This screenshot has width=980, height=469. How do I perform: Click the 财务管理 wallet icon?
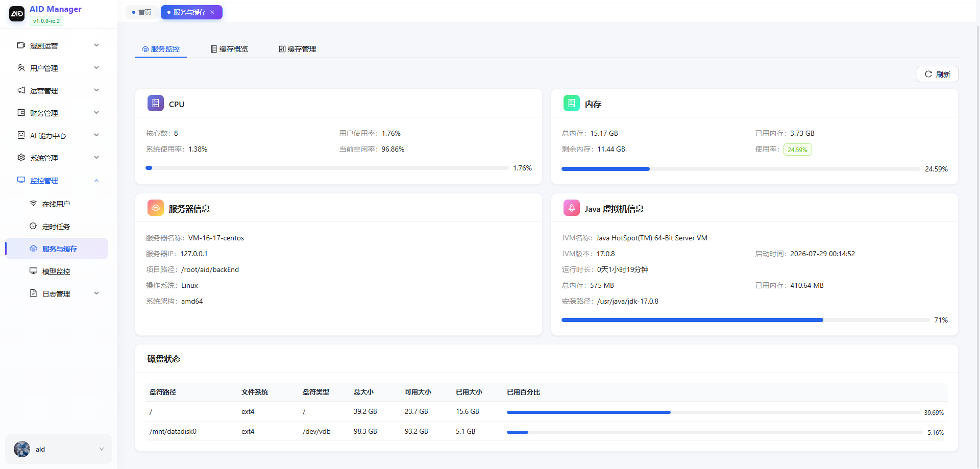pyautogui.click(x=21, y=113)
